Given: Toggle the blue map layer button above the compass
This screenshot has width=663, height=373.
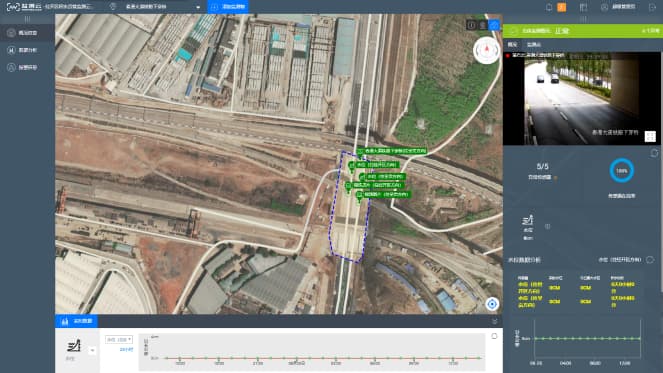Looking at the screenshot, I should point(494,25).
